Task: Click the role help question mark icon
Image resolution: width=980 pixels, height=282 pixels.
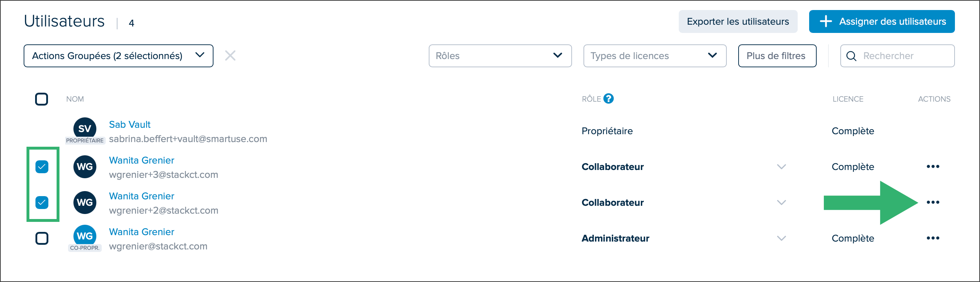Action: 608,99
